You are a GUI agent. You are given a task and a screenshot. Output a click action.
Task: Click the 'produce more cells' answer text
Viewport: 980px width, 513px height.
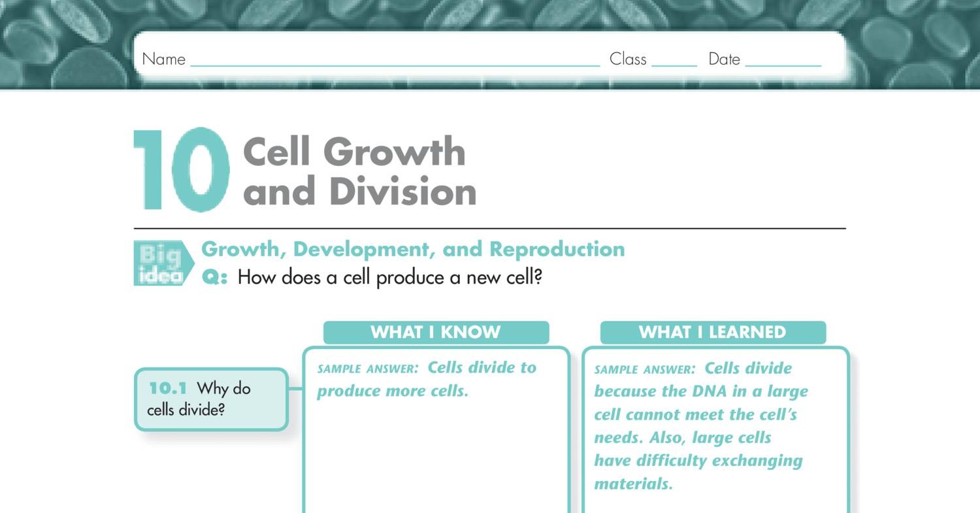pyautogui.click(x=393, y=391)
